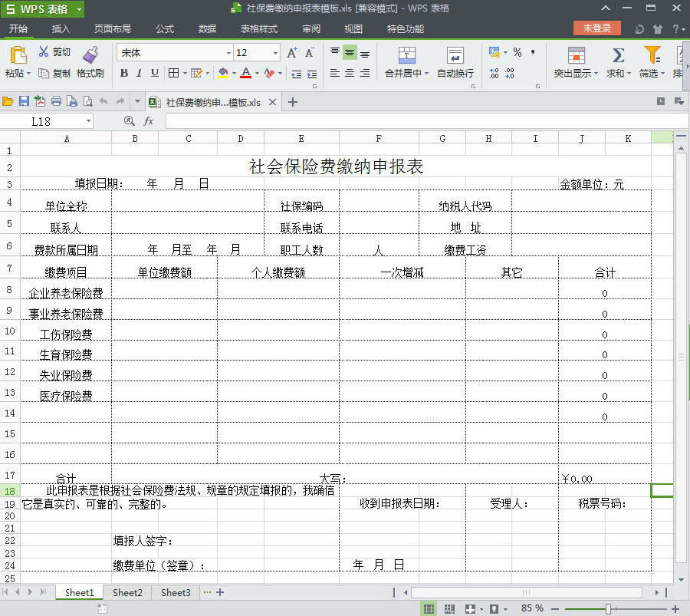Screen dimensions: 690x616
Task: Click the print icon in quick toolbar
Action: [x=56, y=102]
